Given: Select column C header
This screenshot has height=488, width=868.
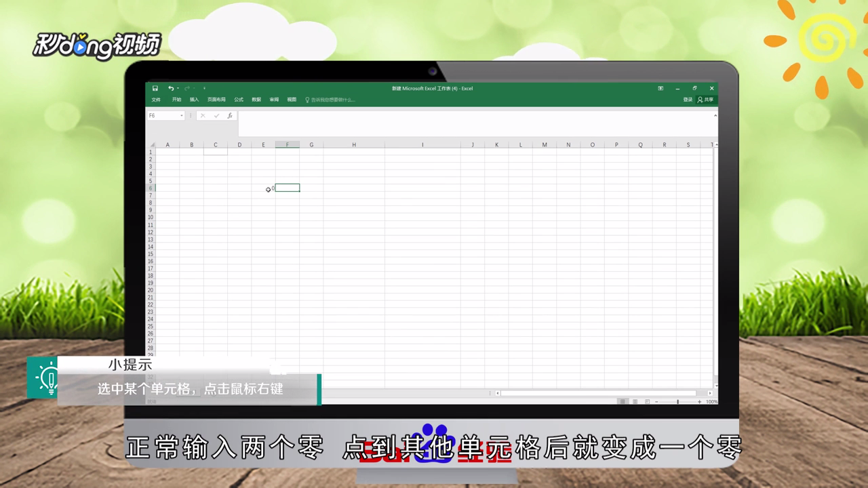Looking at the screenshot, I should 216,145.
